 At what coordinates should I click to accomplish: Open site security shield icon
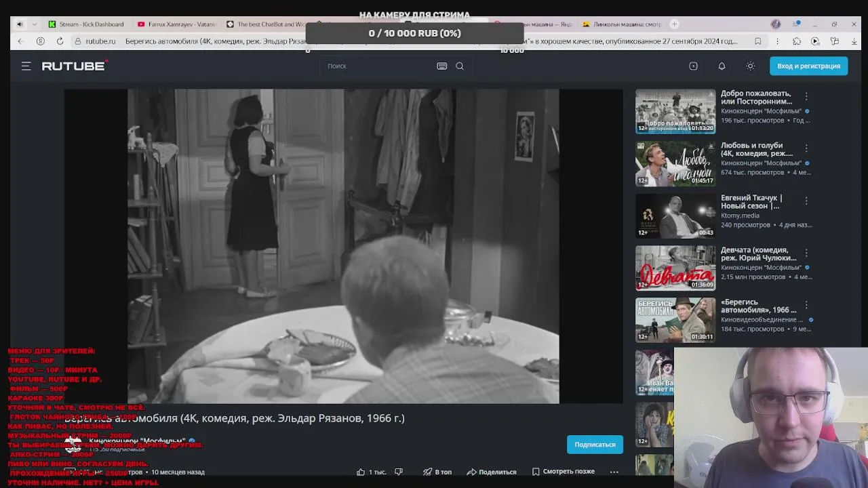point(78,41)
